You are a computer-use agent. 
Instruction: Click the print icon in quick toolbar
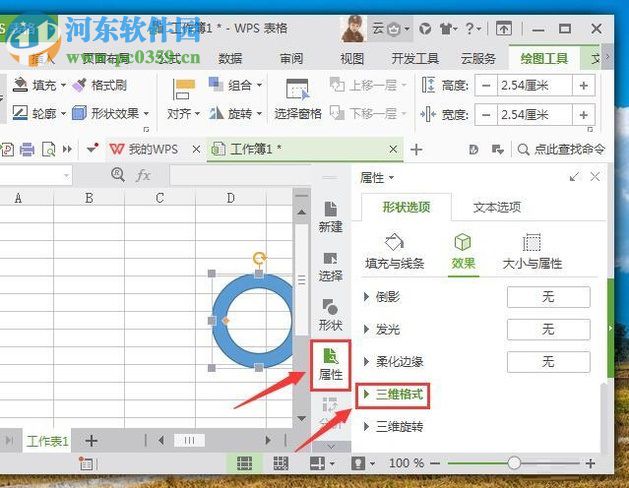pos(27,150)
